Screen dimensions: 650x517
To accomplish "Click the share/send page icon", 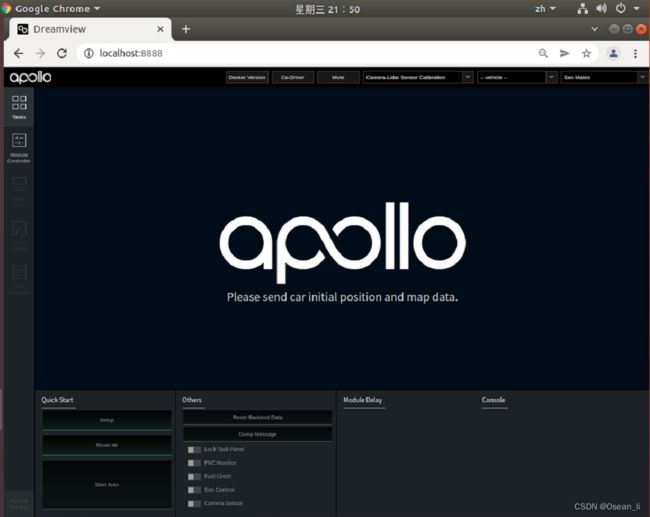I will tap(564, 53).
